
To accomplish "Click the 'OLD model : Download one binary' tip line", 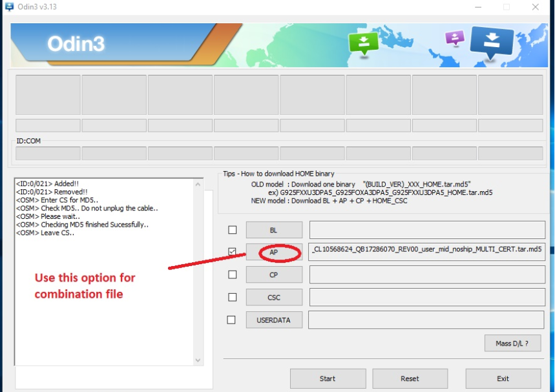I will [x=361, y=184].
